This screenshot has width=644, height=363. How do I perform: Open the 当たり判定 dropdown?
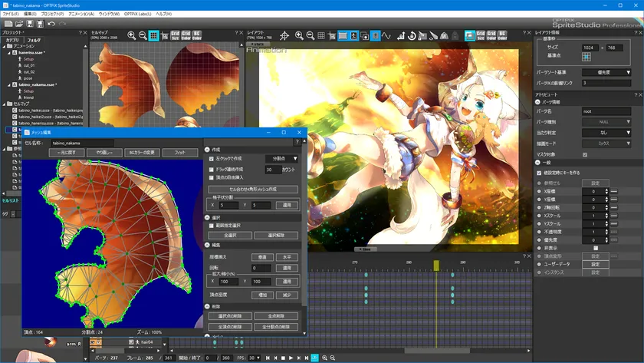point(606,133)
